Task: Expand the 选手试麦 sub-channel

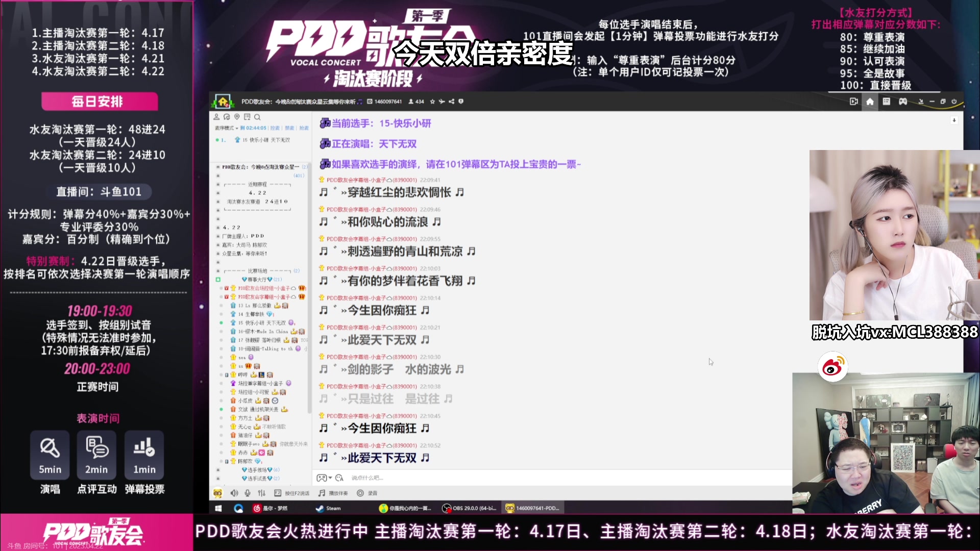Action: pos(261,479)
